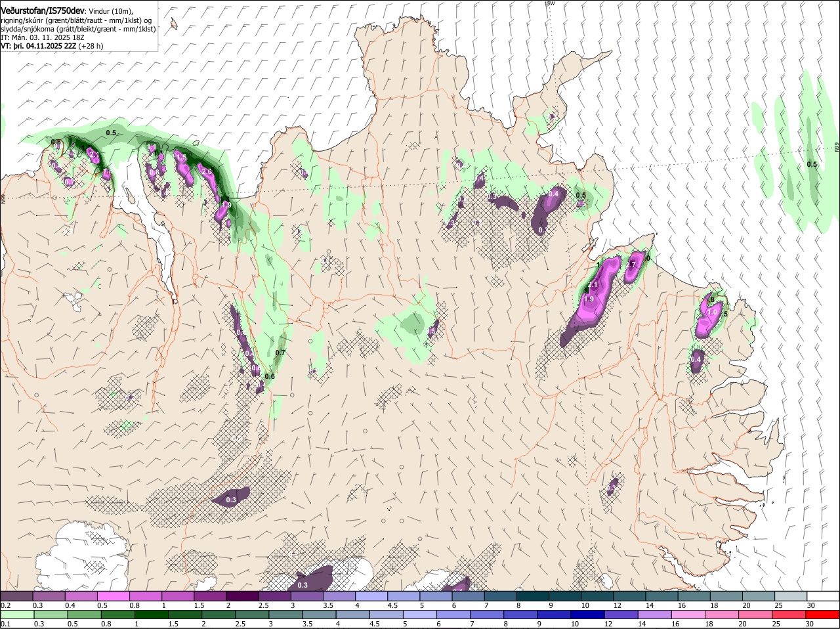Select the '2.0' value in northwest snow band

(x=207, y=172)
